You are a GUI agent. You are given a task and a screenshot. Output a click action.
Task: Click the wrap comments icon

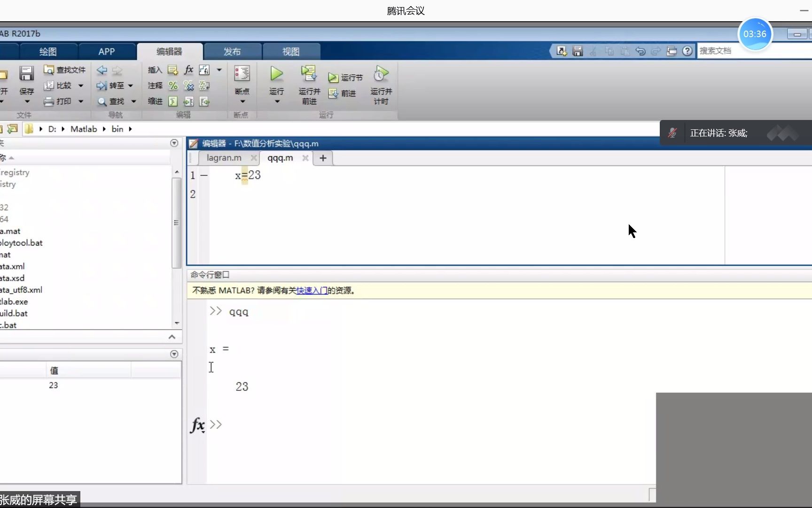click(204, 86)
